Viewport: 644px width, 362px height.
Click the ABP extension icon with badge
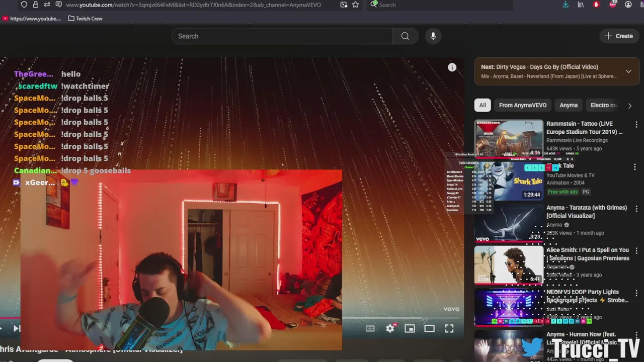coord(613,5)
